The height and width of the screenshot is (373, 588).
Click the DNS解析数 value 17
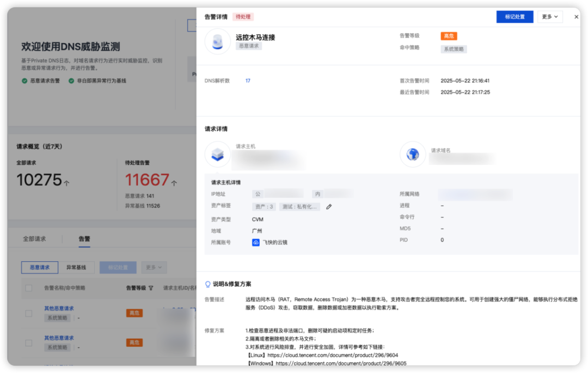[248, 80]
